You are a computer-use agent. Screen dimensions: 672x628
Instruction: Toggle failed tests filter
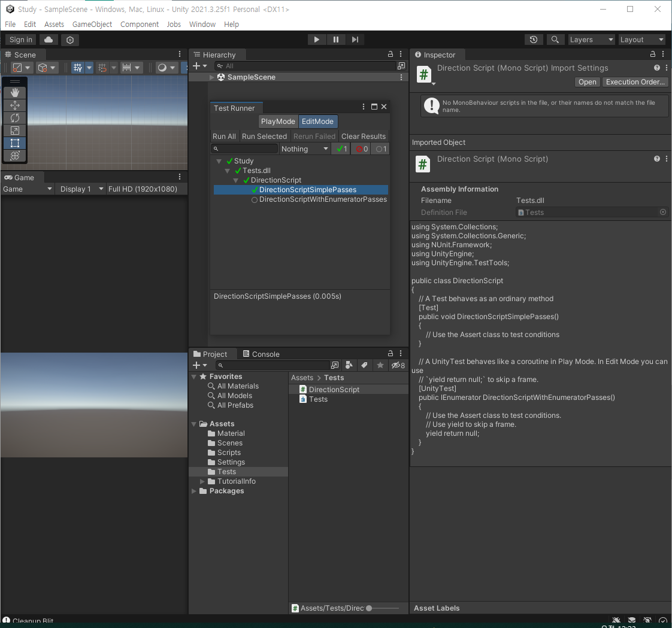click(362, 149)
